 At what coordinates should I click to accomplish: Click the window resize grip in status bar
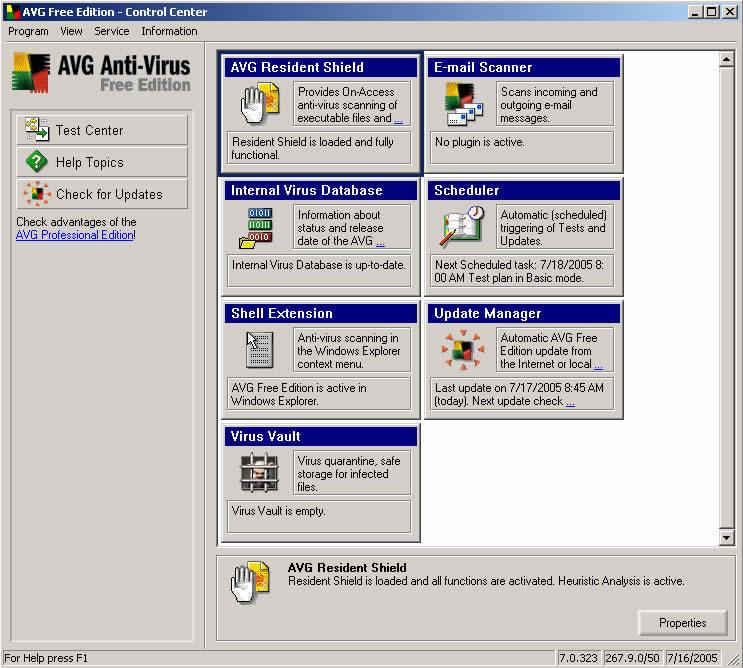(734, 659)
